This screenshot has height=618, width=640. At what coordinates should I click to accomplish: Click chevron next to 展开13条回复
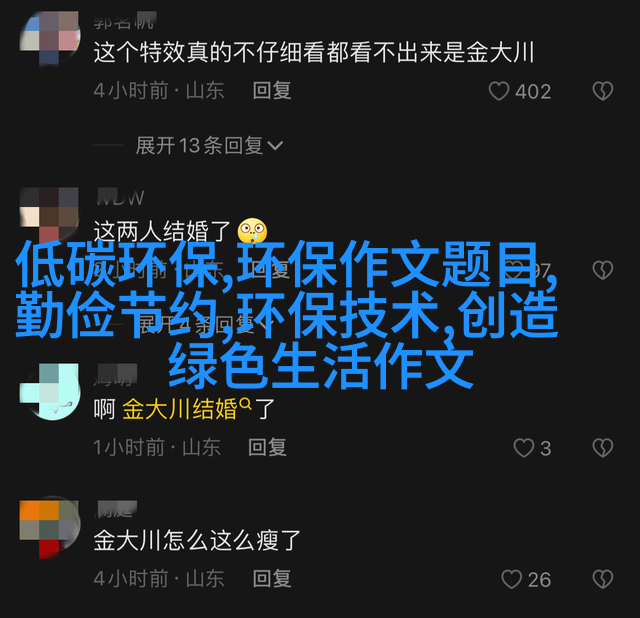point(275,146)
